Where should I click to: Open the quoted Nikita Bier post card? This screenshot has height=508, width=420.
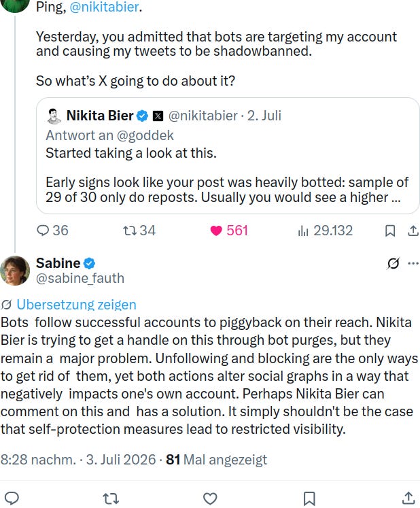[228, 156]
